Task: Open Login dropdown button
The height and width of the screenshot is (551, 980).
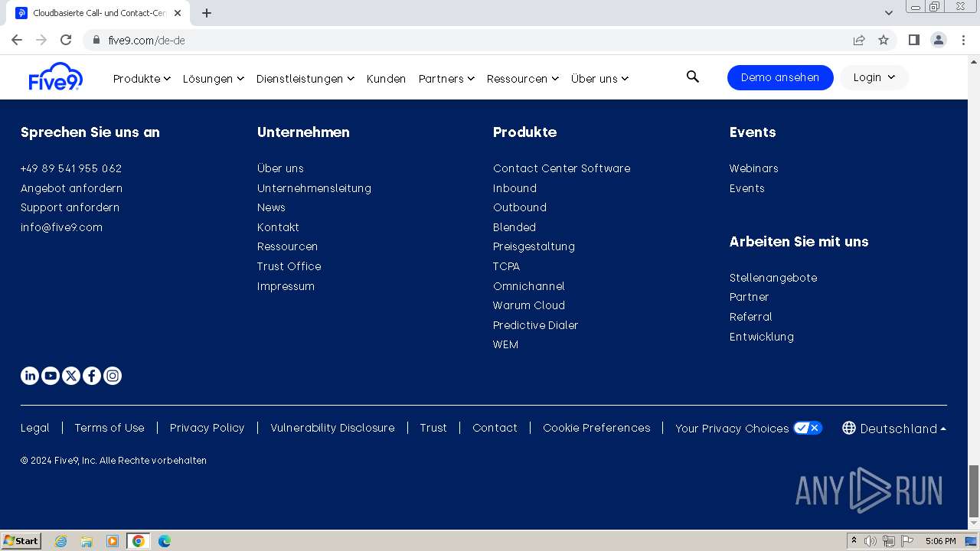Action: pyautogui.click(x=874, y=77)
